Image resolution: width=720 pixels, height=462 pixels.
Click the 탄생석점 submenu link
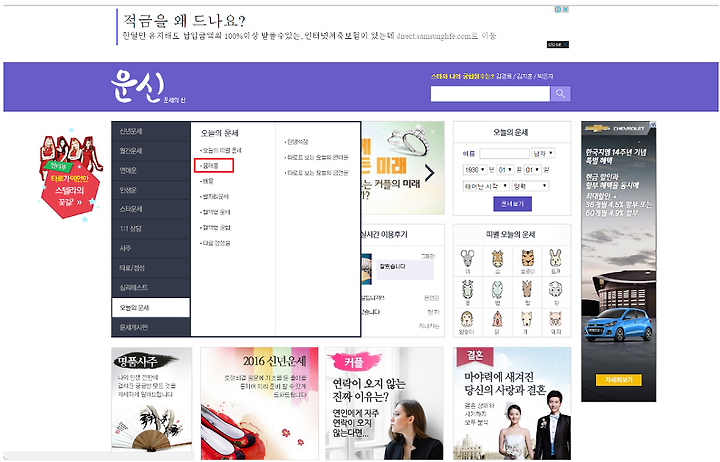click(297, 142)
